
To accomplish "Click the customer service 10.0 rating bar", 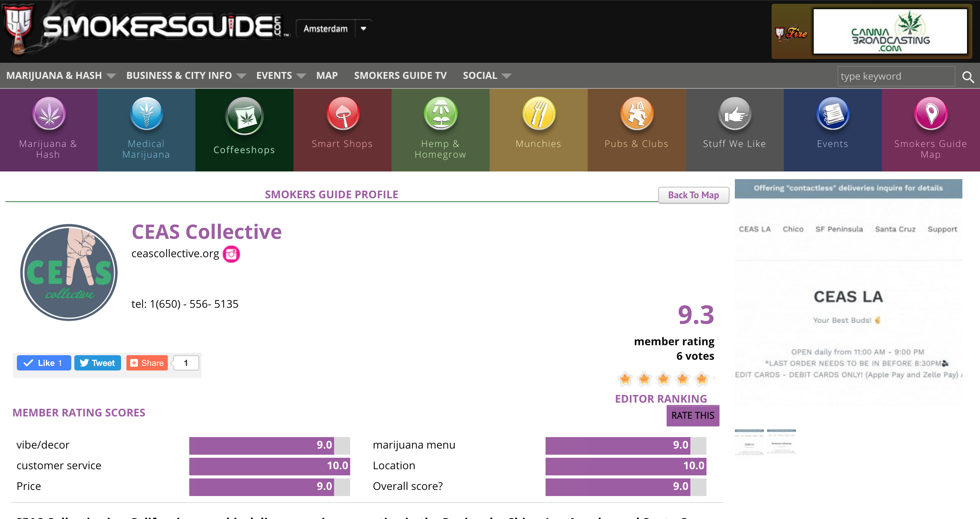I will (269, 466).
